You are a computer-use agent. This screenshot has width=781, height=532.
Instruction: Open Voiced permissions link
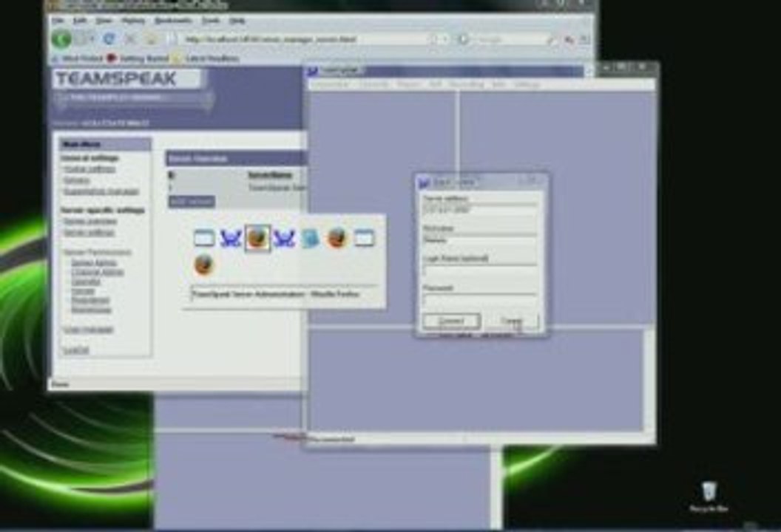(x=83, y=290)
